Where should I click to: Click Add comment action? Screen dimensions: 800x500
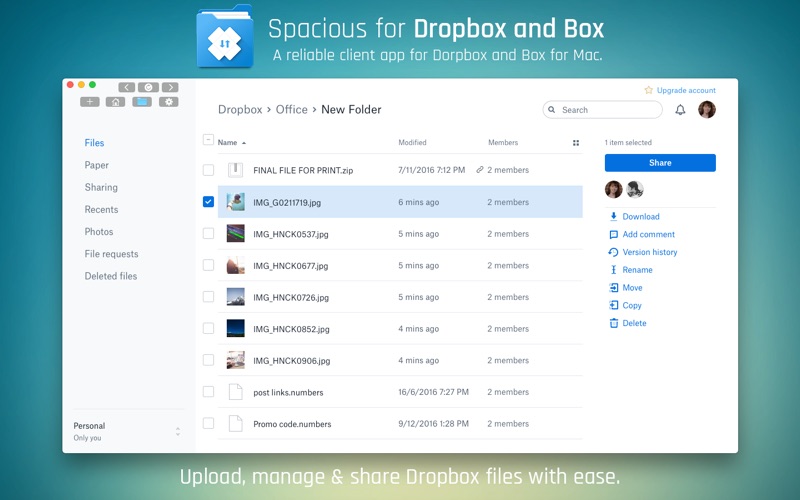pos(642,234)
